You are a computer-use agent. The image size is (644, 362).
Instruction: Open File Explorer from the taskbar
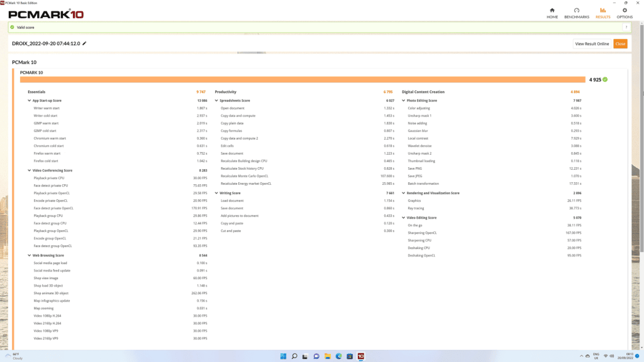pyautogui.click(x=327, y=356)
